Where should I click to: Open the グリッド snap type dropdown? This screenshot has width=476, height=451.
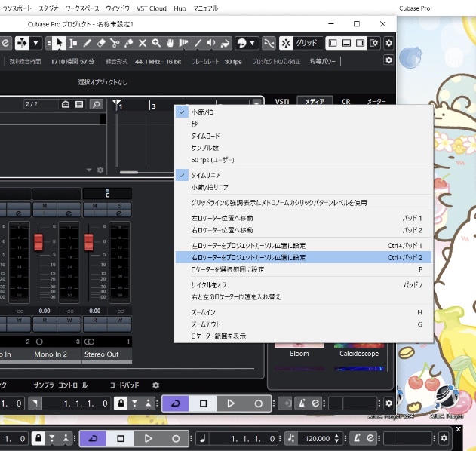coord(306,43)
